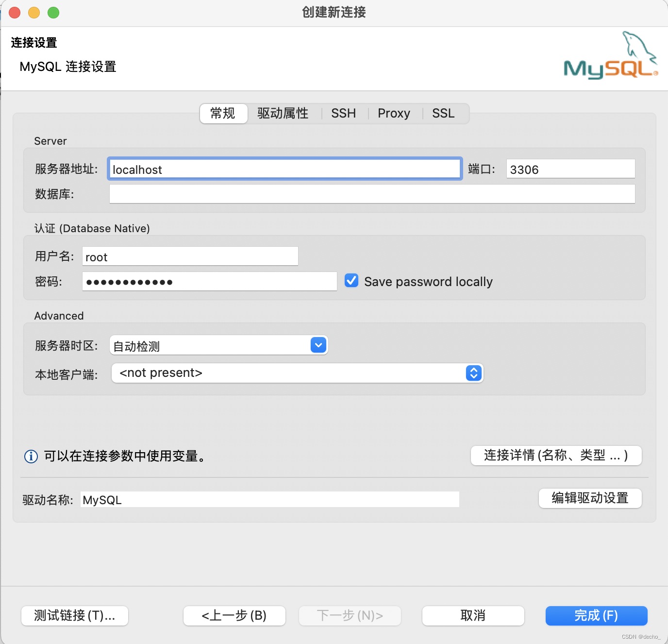The image size is (668, 644).
Task: Switch to the SSH tab
Action: tap(344, 113)
